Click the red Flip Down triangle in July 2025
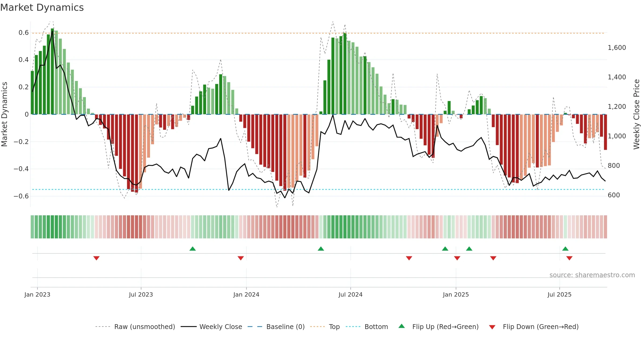Image resolution: width=644 pixels, height=362 pixels. point(569,258)
